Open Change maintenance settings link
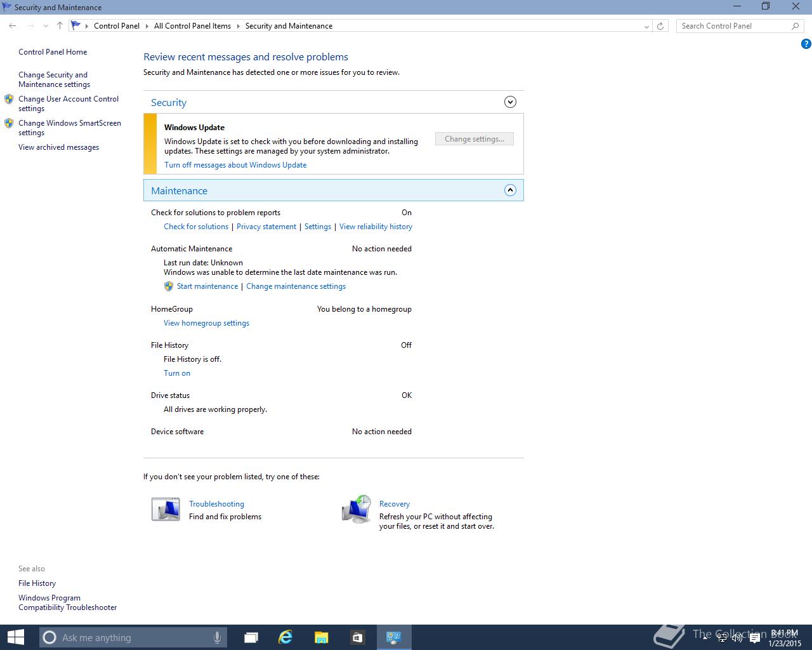This screenshot has height=650, width=812. click(x=296, y=286)
